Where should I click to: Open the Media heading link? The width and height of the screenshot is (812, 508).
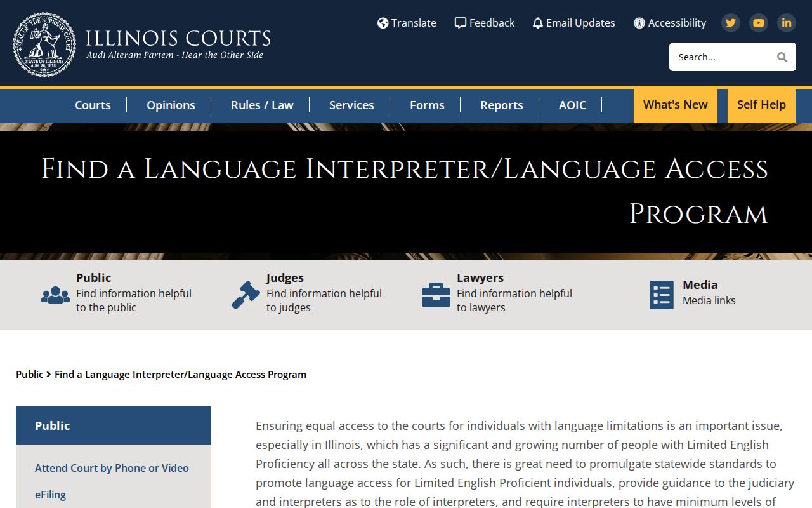pos(700,284)
